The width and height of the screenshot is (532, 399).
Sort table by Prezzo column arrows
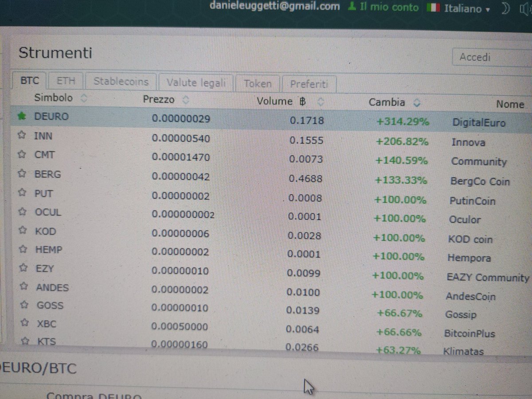tap(186, 100)
